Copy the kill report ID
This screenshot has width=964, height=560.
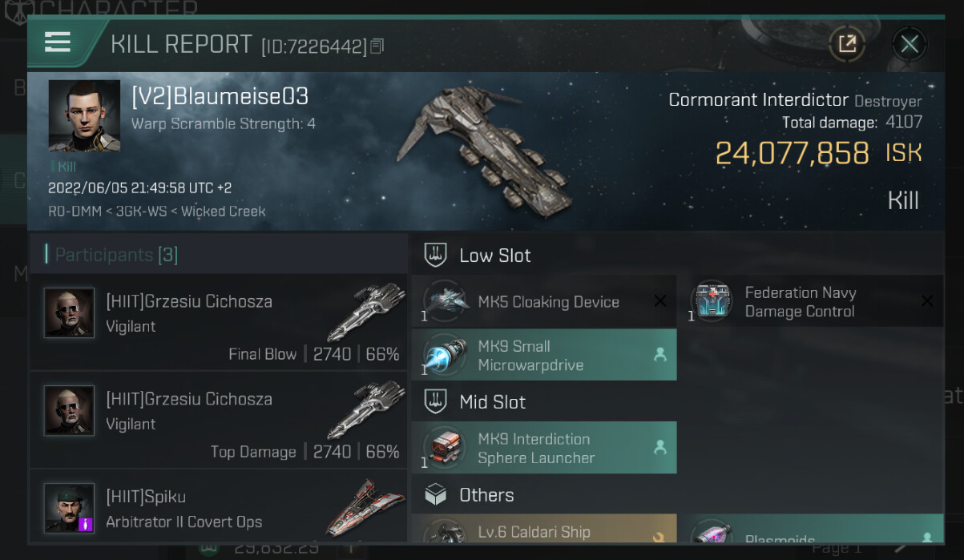[x=377, y=46]
